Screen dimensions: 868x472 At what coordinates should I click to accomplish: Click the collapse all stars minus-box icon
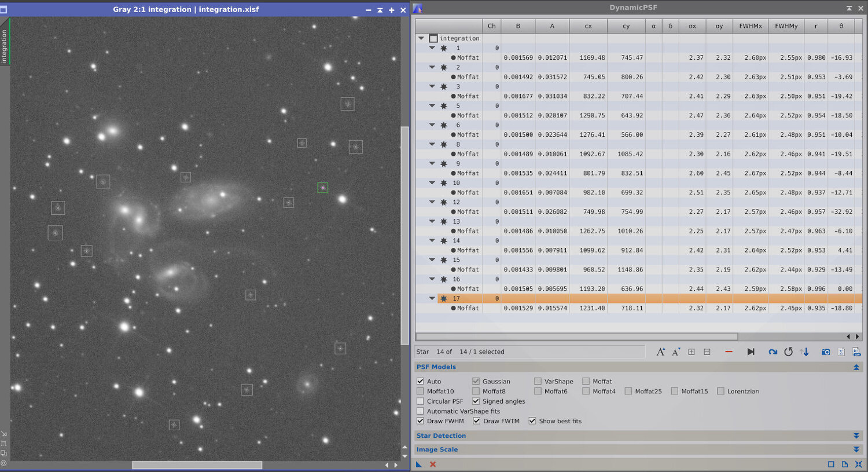707,352
